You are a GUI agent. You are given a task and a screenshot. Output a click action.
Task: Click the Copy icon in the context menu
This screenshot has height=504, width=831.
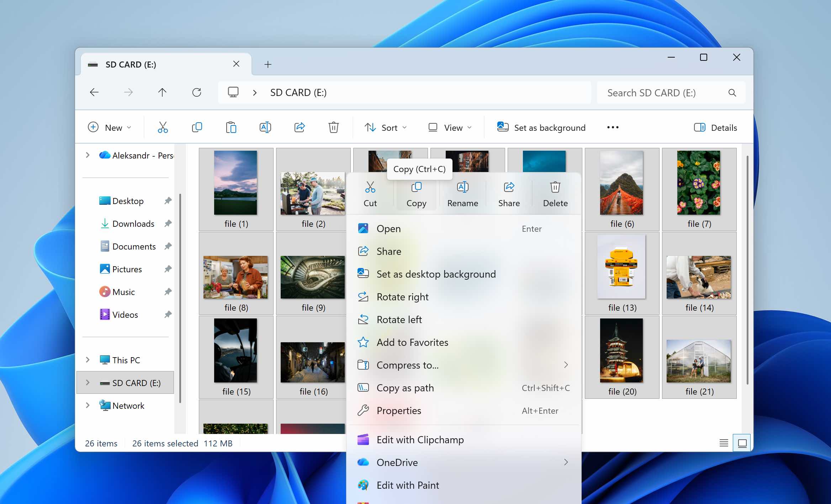pos(416,193)
